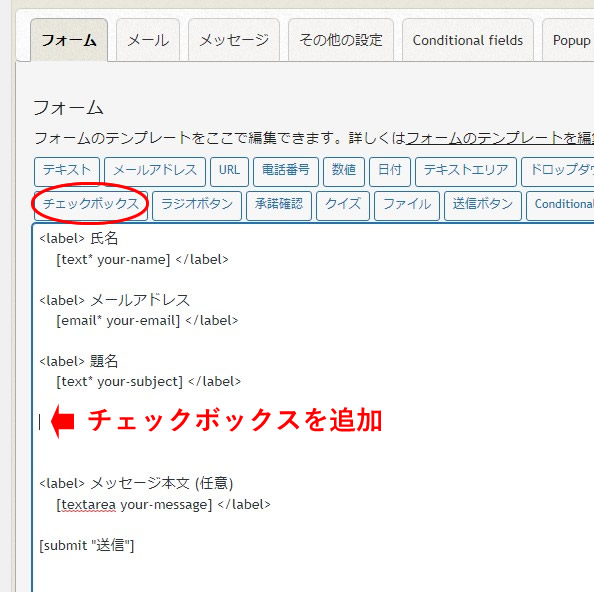The image size is (594, 592).
Task: Insert a ラジオボタン field tag
Action: (x=197, y=206)
